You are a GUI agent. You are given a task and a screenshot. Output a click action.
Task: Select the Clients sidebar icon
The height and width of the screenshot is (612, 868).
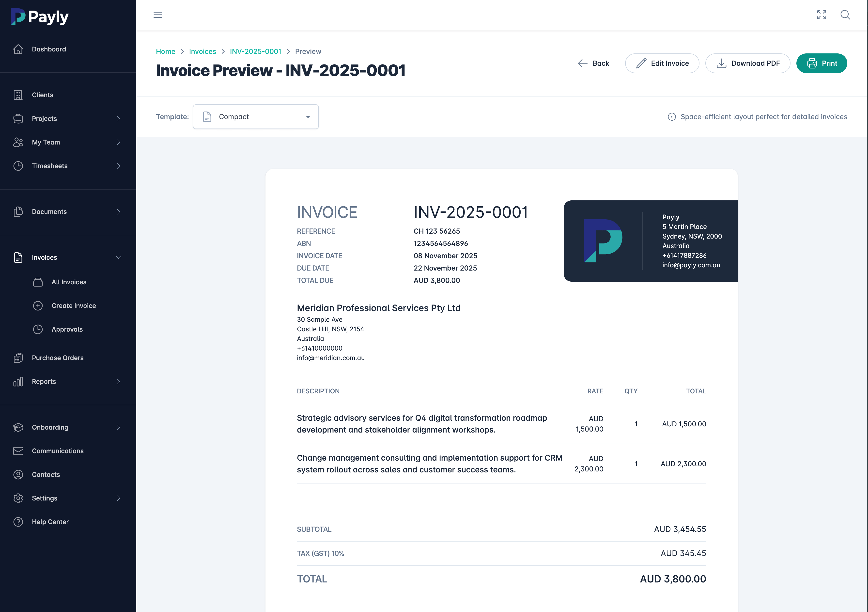[x=18, y=95]
